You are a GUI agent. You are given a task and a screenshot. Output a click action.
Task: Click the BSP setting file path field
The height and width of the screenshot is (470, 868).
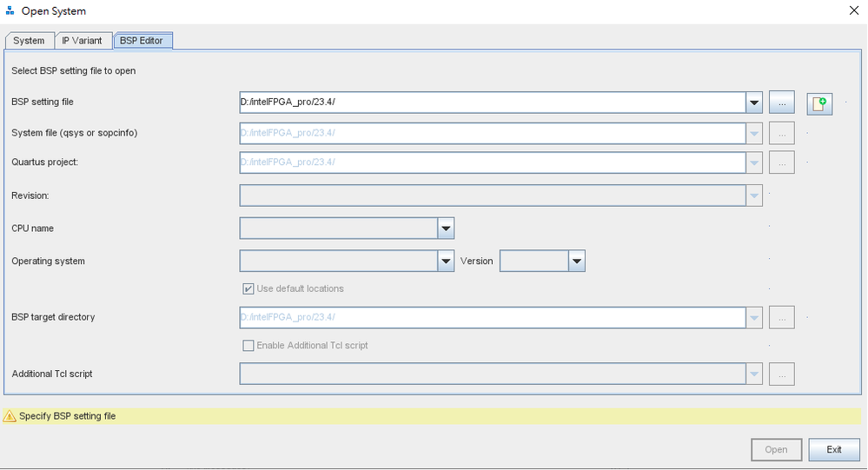pyautogui.click(x=492, y=103)
